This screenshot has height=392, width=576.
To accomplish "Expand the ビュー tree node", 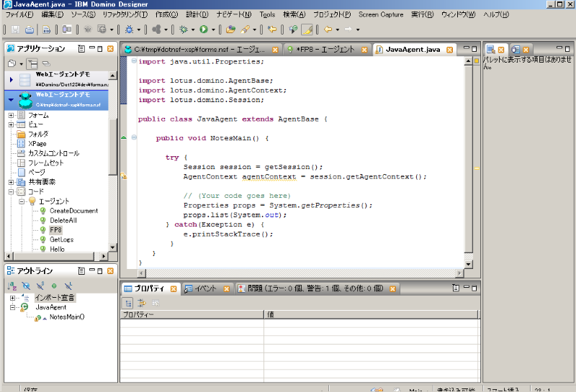I will [11, 125].
